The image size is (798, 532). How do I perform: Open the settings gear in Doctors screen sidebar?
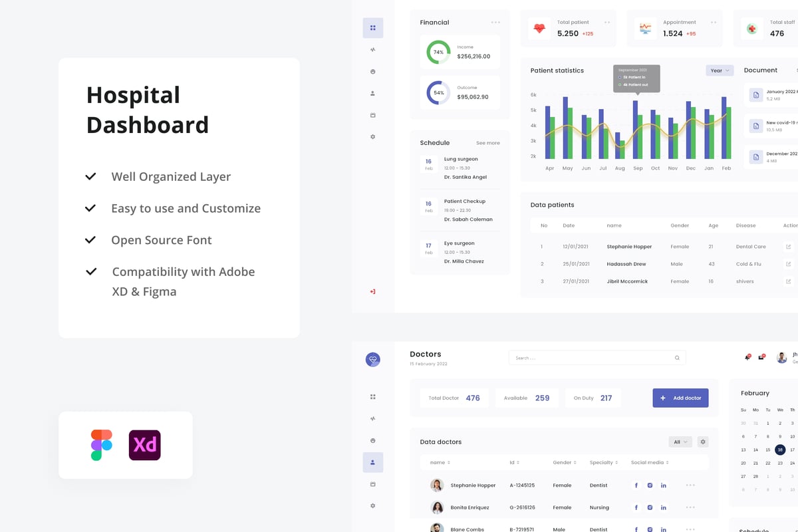click(x=372, y=505)
